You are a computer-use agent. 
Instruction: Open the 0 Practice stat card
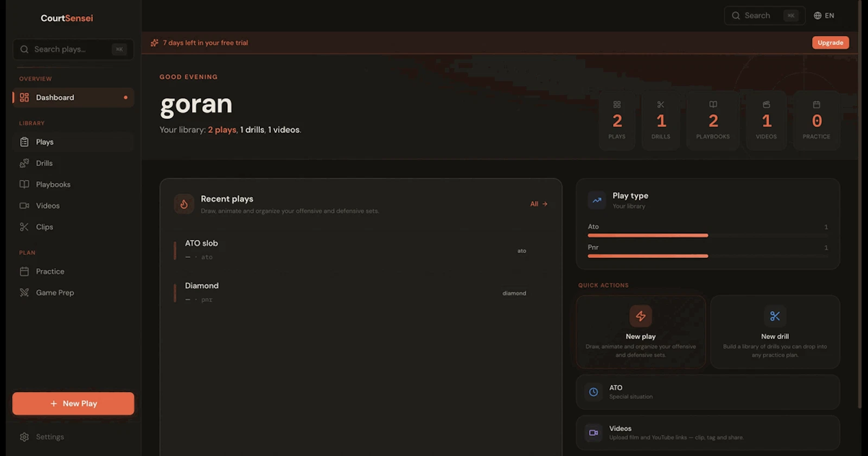[x=816, y=121]
